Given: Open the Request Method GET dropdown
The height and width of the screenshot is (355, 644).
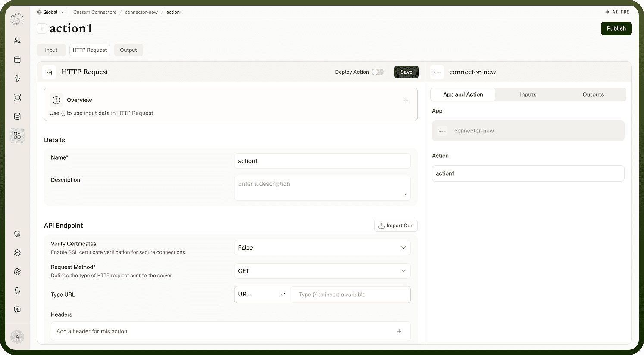Looking at the screenshot, I should [322, 271].
